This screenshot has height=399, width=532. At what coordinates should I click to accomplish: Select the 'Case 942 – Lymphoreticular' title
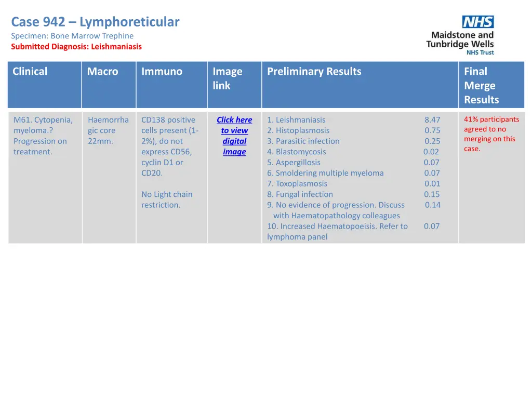[x=96, y=22]
